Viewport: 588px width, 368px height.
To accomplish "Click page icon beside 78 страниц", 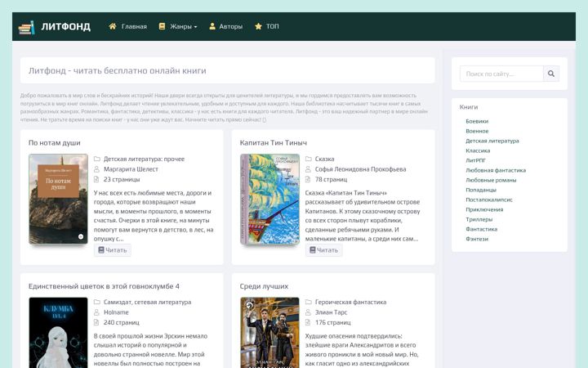I will 308,179.
